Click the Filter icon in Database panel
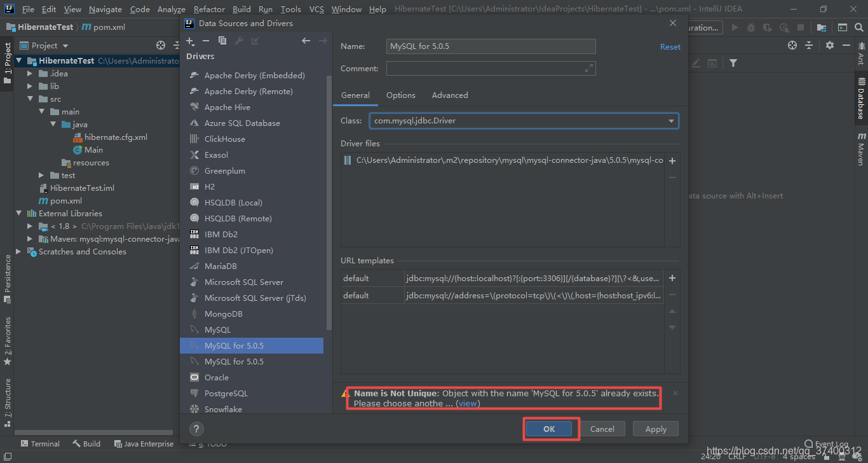This screenshot has height=463, width=868. (733, 63)
